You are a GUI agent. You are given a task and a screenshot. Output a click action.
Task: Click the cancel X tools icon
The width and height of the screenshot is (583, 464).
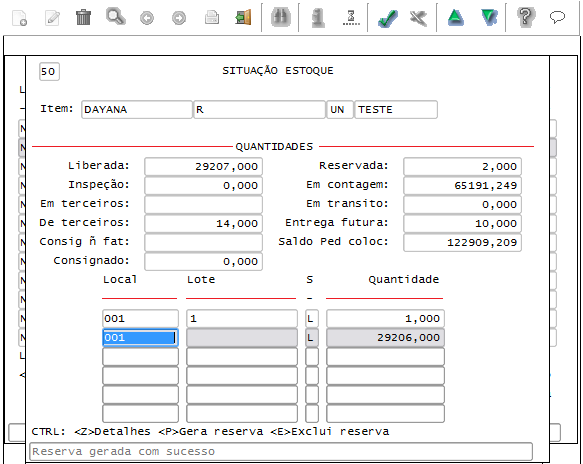[x=418, y=18]
